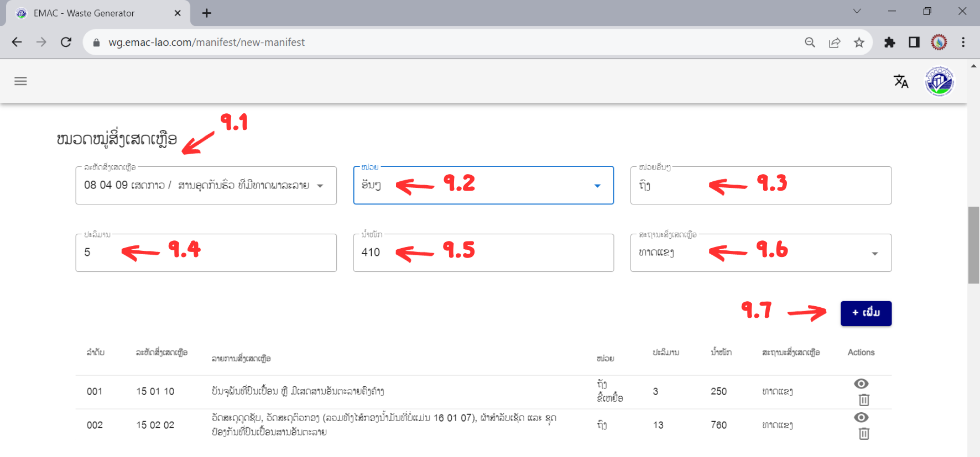Click the weight field containing 410
Image resolution: width=980 pixels, height=457 pixels.
pyautogui.click(x=483, y=253)
